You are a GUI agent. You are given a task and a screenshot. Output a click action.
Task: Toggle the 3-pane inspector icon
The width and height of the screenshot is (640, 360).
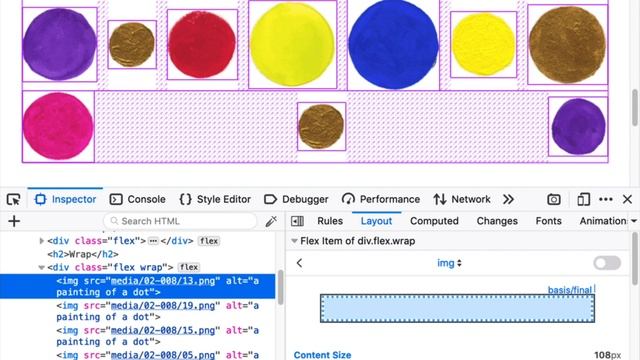click(297, 221)
